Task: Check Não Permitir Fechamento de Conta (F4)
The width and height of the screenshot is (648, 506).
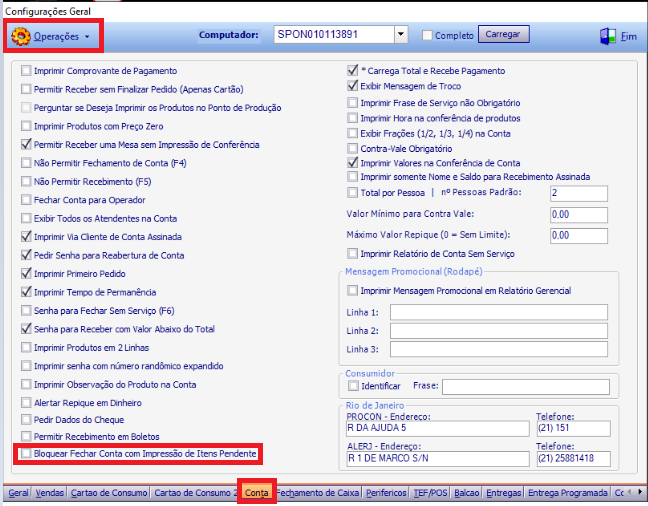Action: click(x=26, y=163)
